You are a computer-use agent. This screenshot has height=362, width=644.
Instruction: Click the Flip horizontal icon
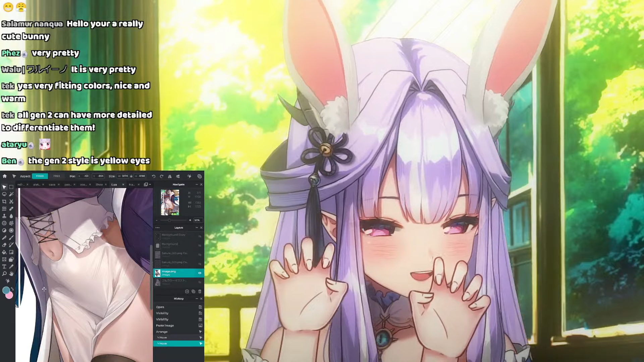point(170,176)
